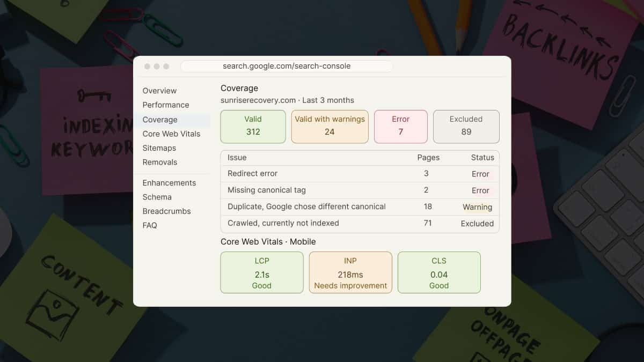Viewport: 644px width, 362px height.
Task: Click the third window control dot
Action: click(x=166, y=67)
